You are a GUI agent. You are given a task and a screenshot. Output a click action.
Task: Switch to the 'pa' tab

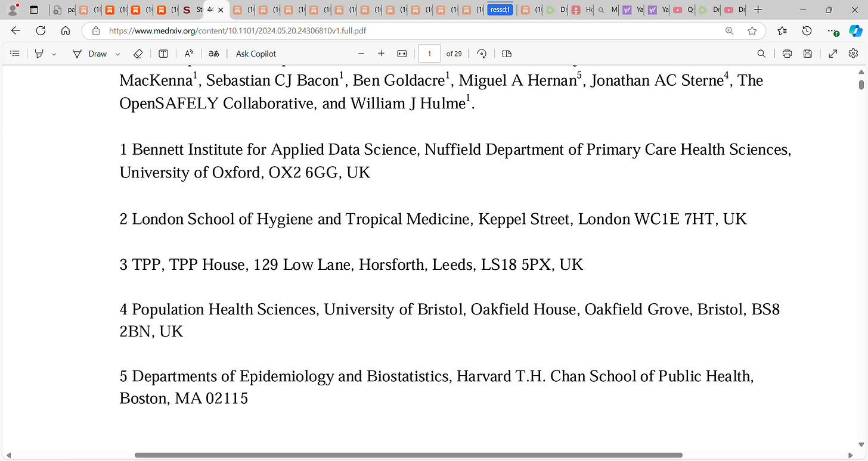(63, 10)
